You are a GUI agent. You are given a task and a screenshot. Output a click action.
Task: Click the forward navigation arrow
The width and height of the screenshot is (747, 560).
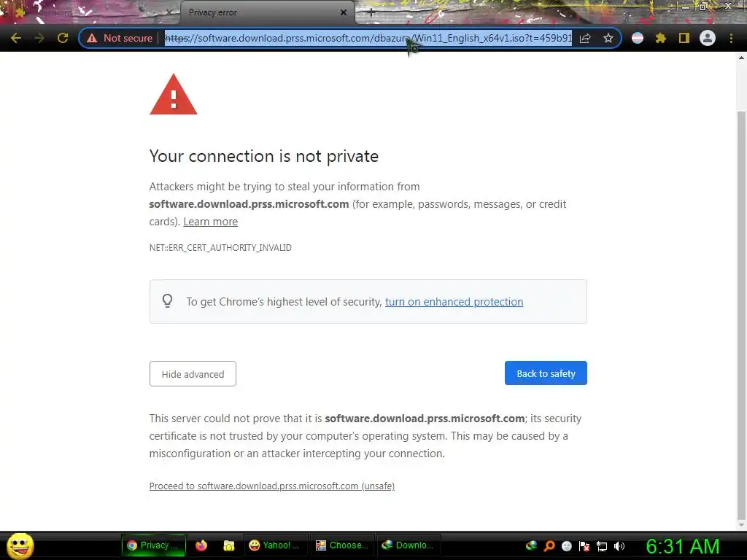point(39,38)
